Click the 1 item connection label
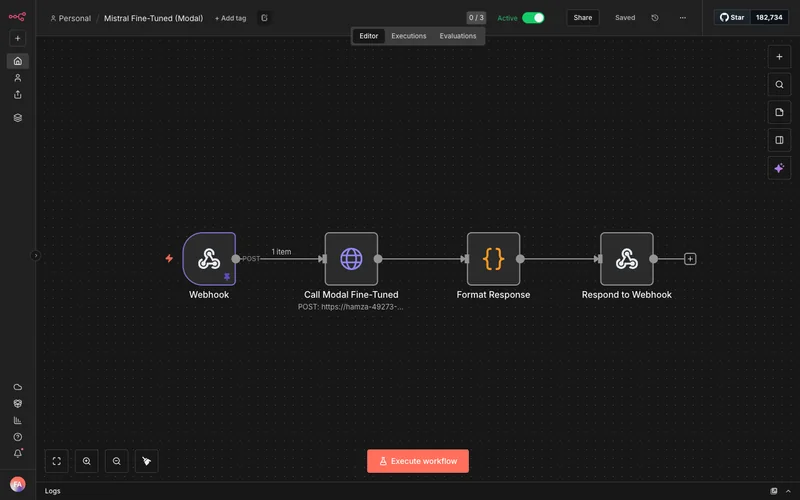The image size is (800, 500). click(x=281, y=252)
